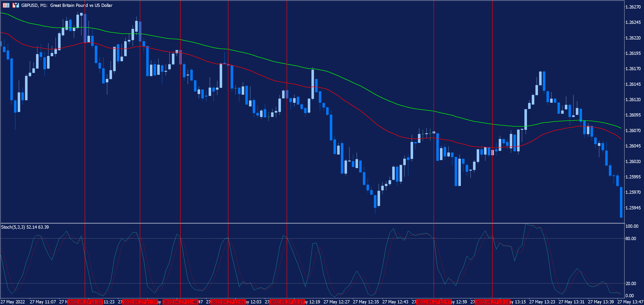Click the 80.00 stochastic scale level

(630, 238)
